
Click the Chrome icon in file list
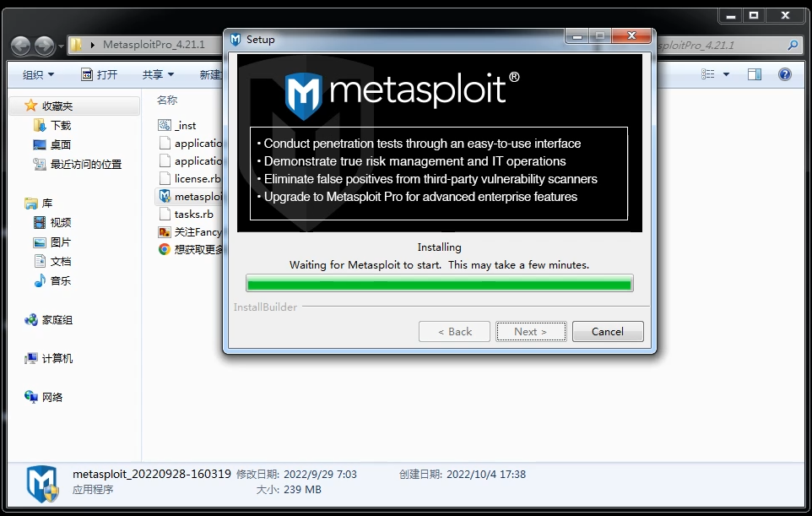164,250
